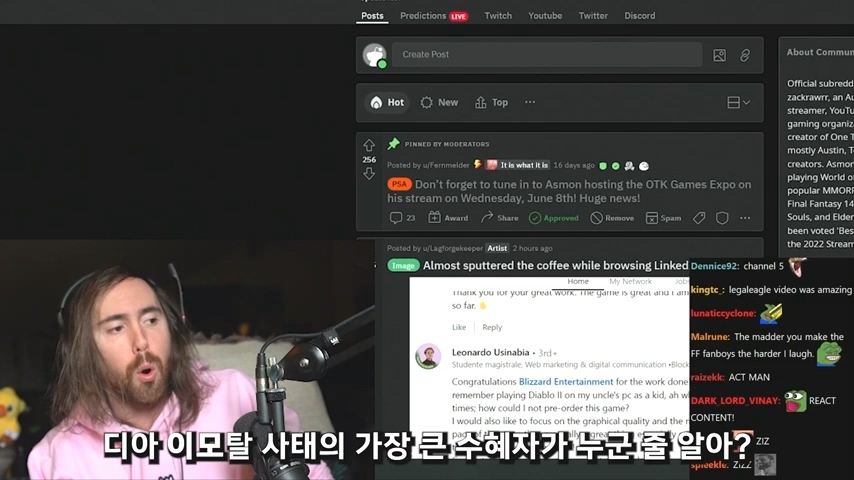Switch to the Predictions tab

[434, 16]
